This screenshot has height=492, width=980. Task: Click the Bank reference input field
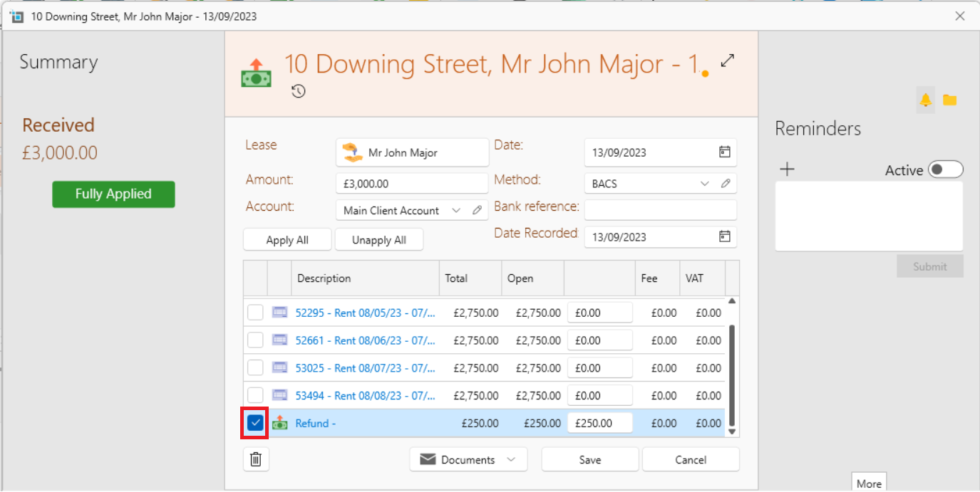pos(660,210)
